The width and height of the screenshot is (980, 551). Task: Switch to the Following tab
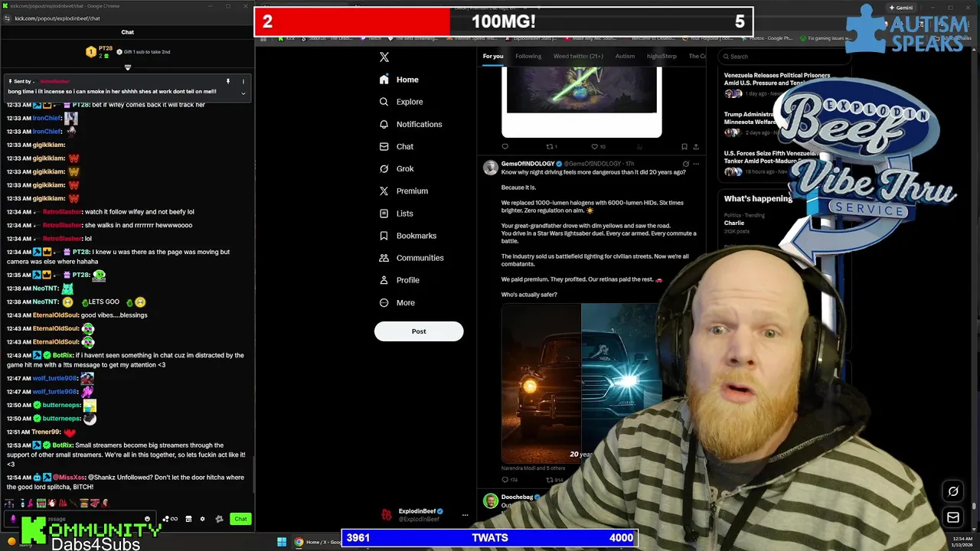coord(528,56)
